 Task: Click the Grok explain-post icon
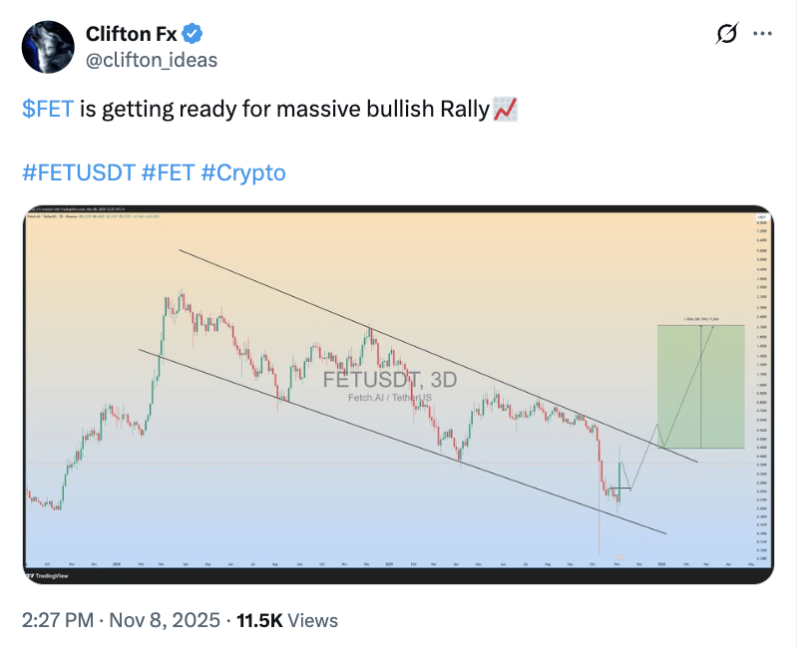726,34
